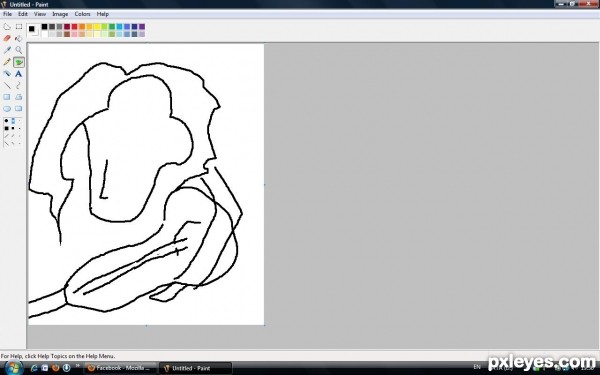Choose the Rectangle shape tool
This screenshot has width=600, height=375.
click(x=7, y=97)
